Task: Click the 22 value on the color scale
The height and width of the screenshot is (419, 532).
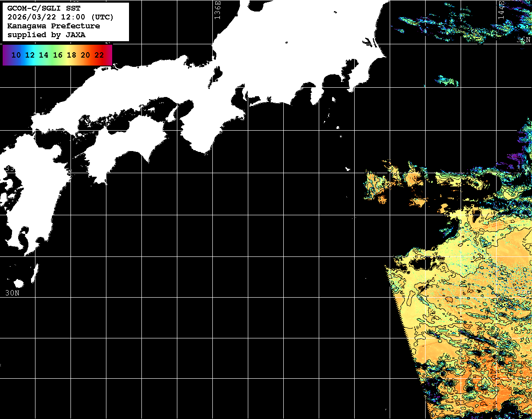Action: click(99, 55)
